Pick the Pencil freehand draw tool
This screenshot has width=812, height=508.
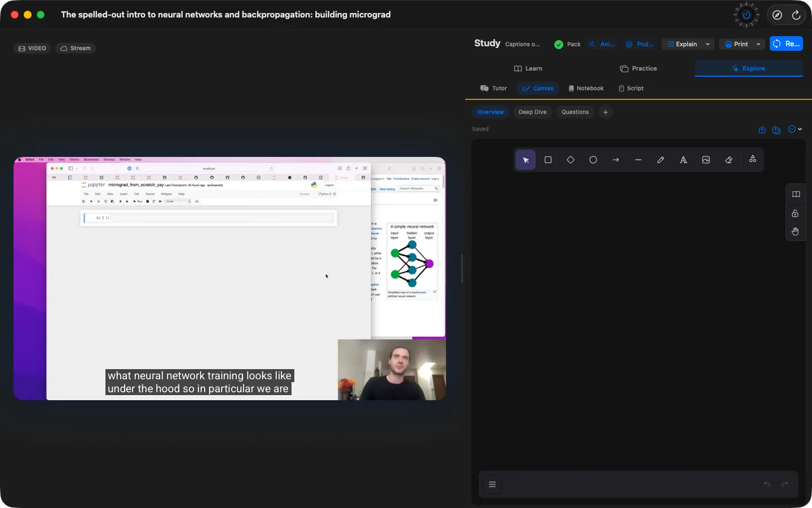(x=661, y=160)
